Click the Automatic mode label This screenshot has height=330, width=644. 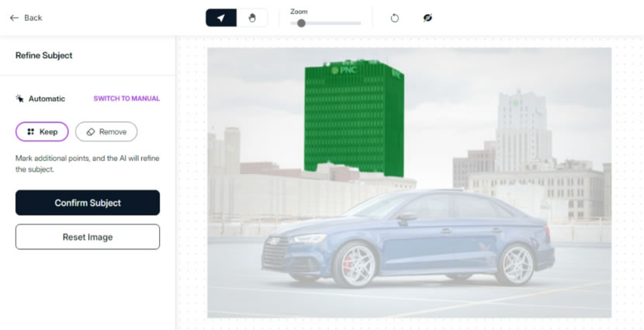40,99
